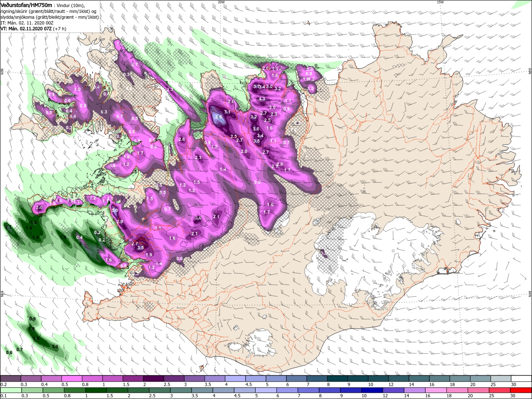This screenshot has width=532, height=399.
Task: Select the dark blue rain swatch labeled 10
Action: [x=372, y=390]
